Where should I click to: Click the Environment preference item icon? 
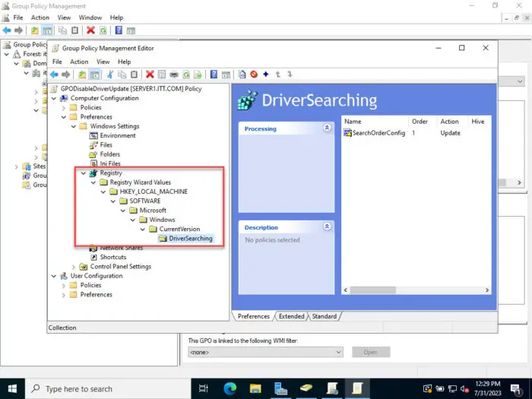(x=94, y=135)
